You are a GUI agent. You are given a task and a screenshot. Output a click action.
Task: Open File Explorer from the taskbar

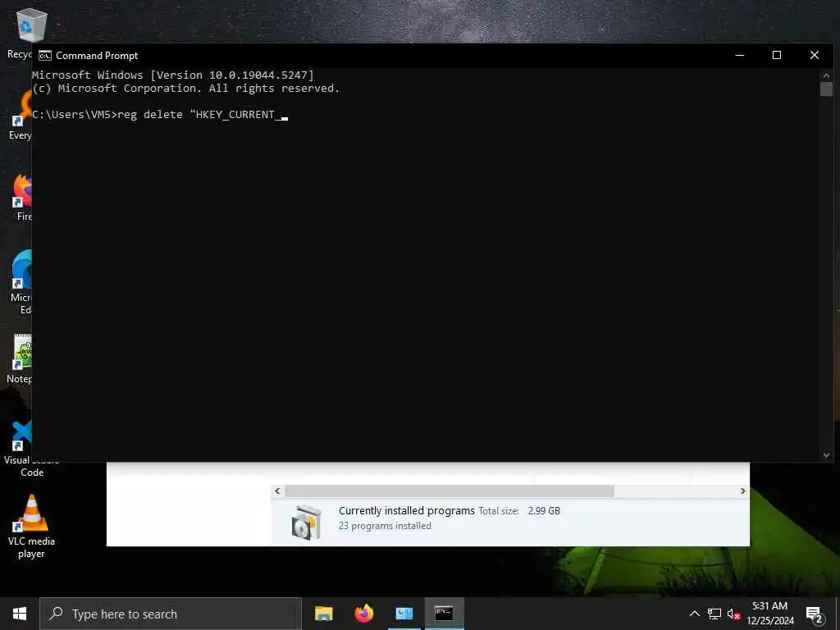323,614
